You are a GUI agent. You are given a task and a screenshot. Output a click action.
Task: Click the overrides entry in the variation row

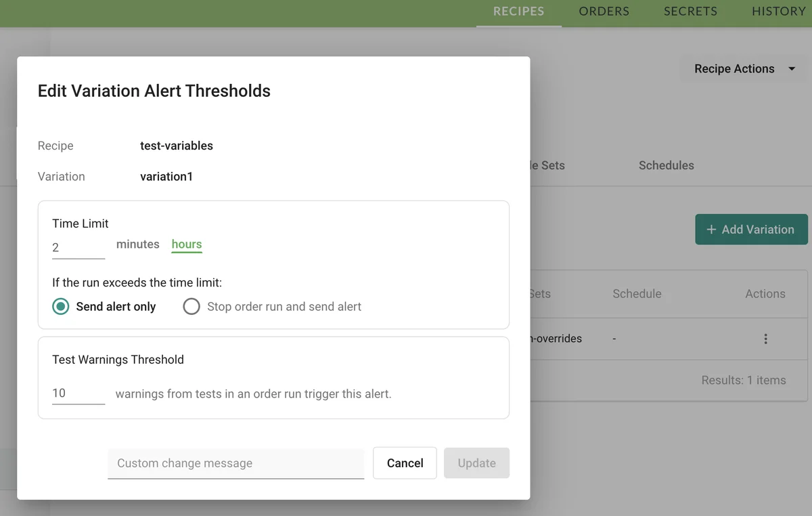coord(556,339)
